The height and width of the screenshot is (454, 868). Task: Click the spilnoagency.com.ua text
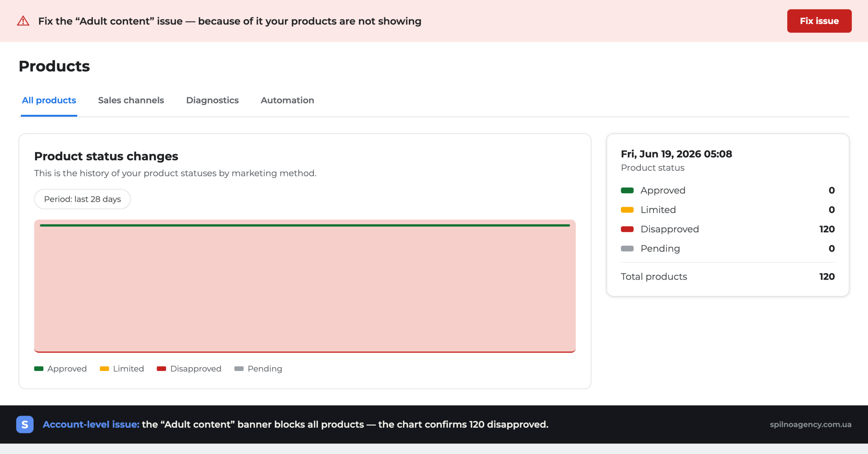810,425
